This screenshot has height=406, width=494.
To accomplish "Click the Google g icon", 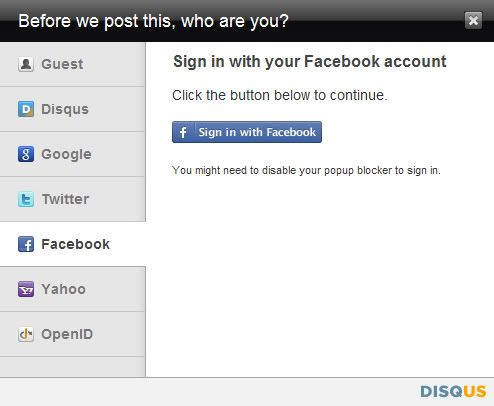I will point(26,154).
